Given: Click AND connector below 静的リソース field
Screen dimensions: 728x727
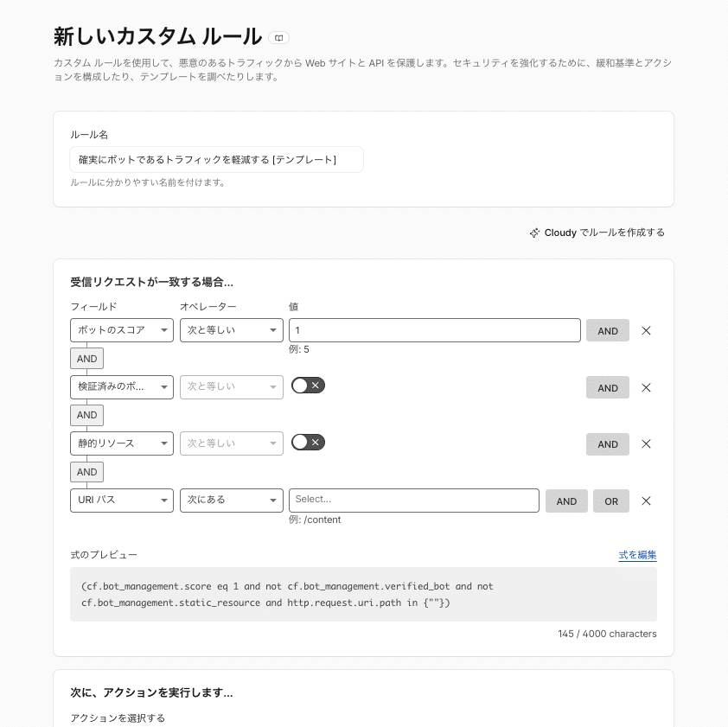Looking at the screenshot, I should pyautogui.click(x=86, y=472).
